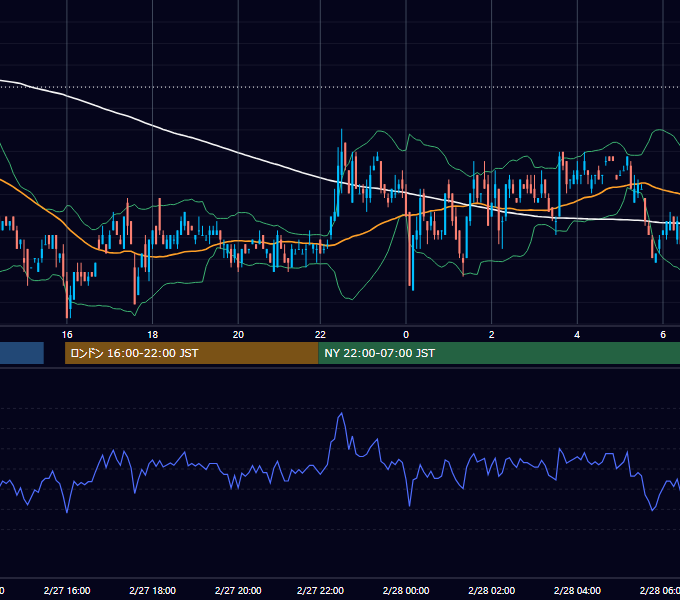Click the 2/27 16:00 date label
This screenshot has width=680, height=600.
[x=67, y=590]
